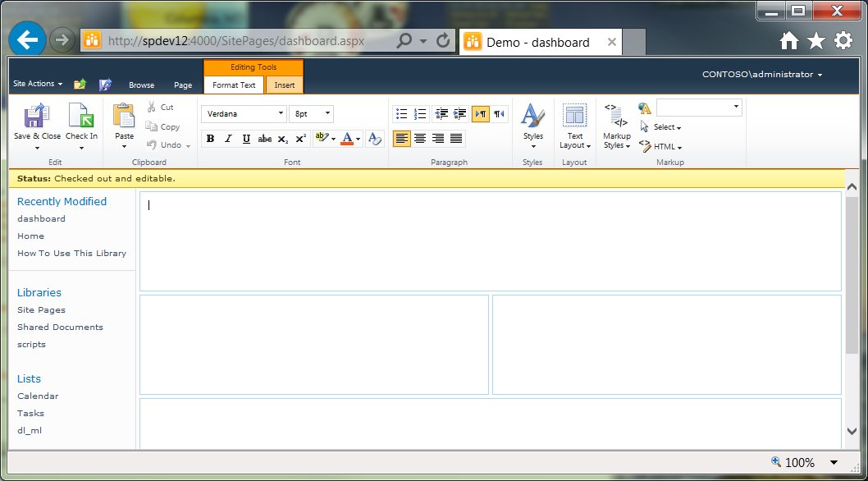Click the Edit page icon beside Browse
868x481 pixels.
tap(105, 85)
